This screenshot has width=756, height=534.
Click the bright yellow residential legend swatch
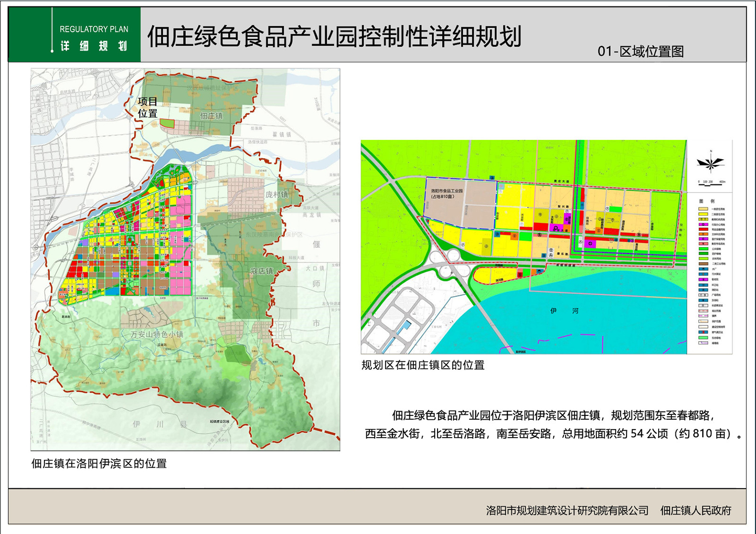click(x=703, y=214)
